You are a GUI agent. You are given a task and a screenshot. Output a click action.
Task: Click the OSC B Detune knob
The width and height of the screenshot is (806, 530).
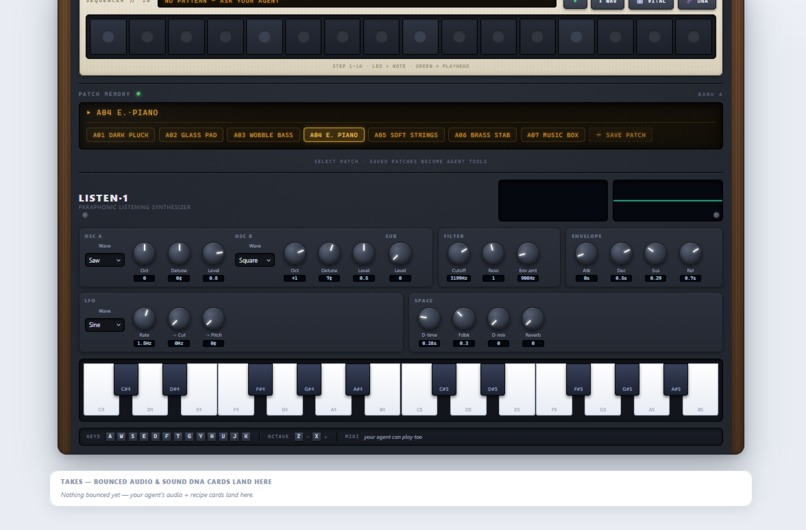(x=329, y=253)
